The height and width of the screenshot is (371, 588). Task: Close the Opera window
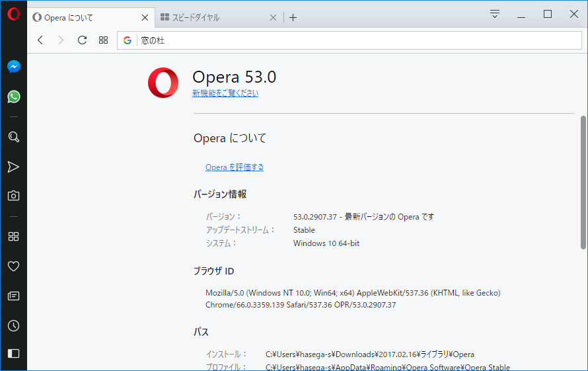coord(573,15)
